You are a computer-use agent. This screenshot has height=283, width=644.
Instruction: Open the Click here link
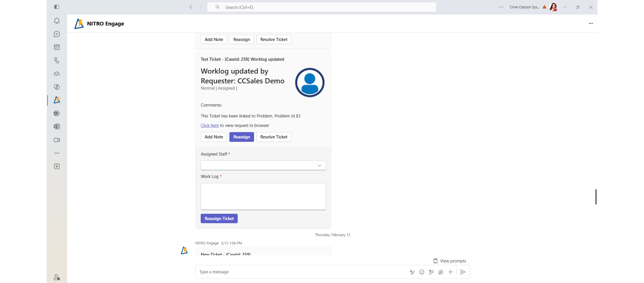pos(210,125)
